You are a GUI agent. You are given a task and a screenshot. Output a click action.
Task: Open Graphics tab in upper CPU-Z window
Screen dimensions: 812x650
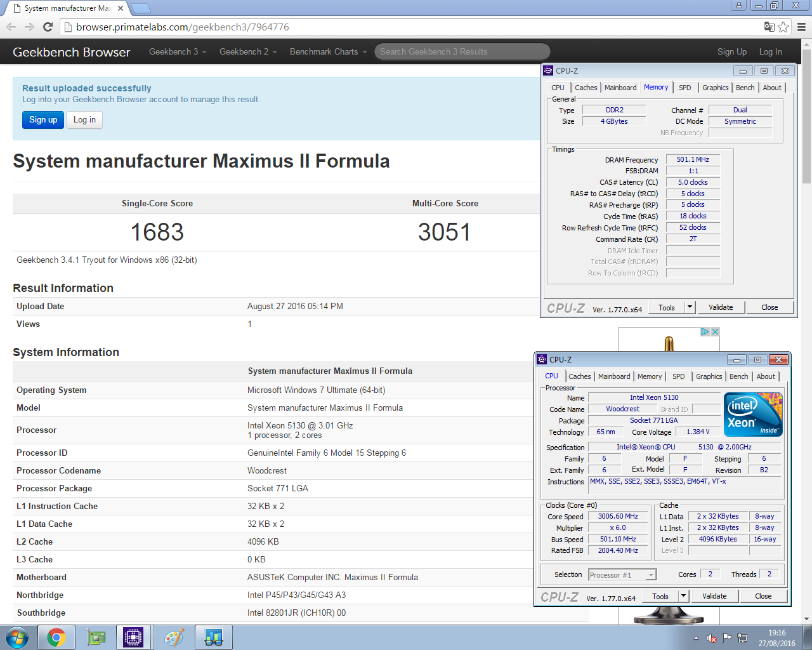click(715, 88)
